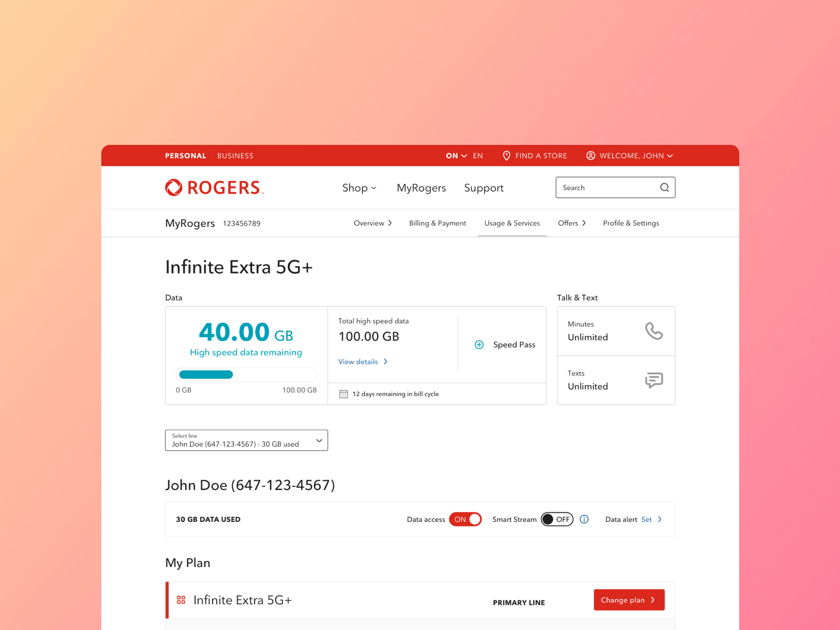
Task: Switch language using the EN link
Action: click(478, 156)
